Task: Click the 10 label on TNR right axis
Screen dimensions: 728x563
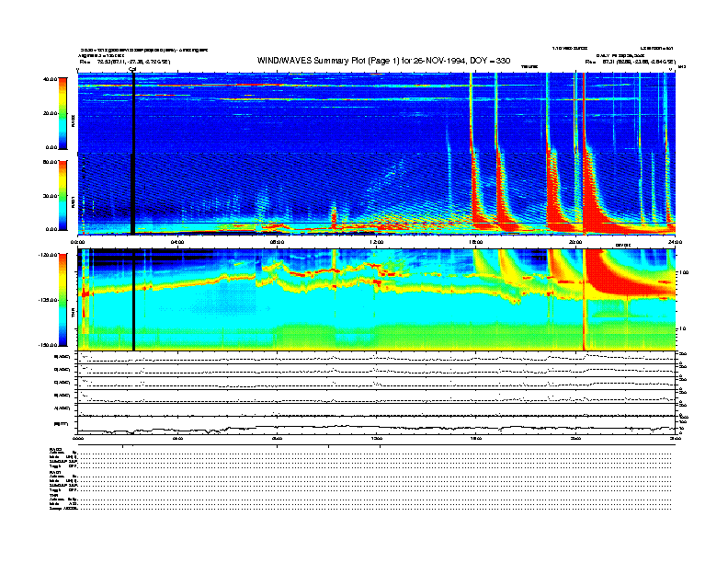Action: 685,328
